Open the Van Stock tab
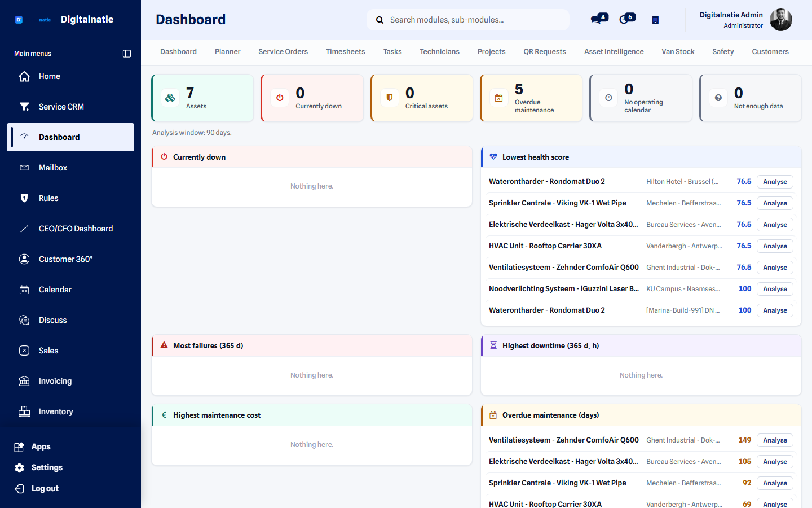Screen dimensions: 812x508 click(678, 51)
